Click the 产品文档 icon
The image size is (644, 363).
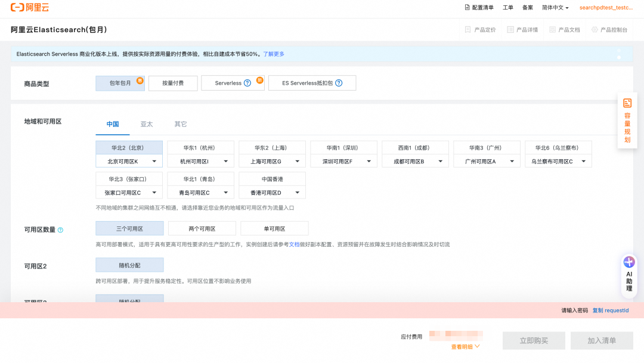click(x=552, y=30)
